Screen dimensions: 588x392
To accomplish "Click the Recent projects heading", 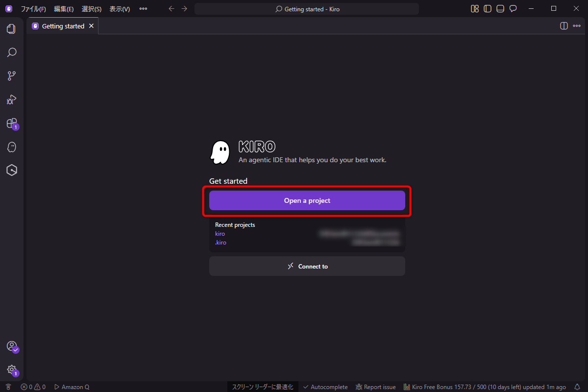I will tap(235, 225).
